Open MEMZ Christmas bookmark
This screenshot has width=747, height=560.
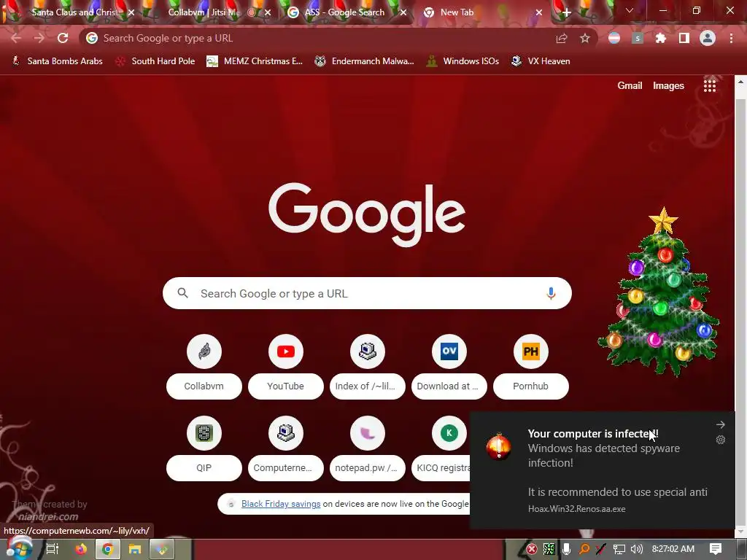(x=255, y=61)
